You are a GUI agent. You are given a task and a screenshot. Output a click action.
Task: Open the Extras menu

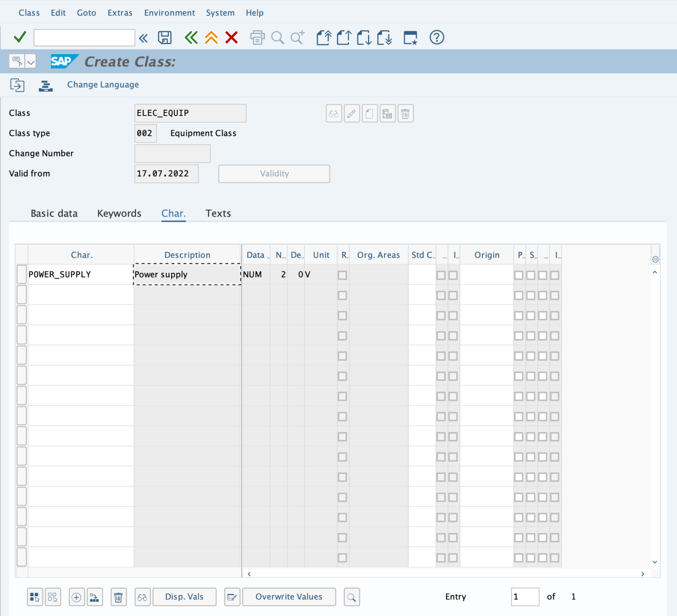click(119, 12)
